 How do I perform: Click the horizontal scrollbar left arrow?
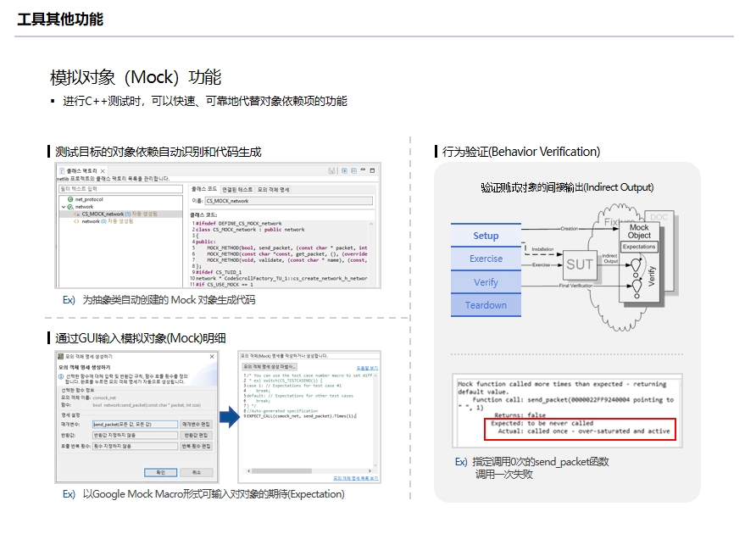tap(249, 470)
